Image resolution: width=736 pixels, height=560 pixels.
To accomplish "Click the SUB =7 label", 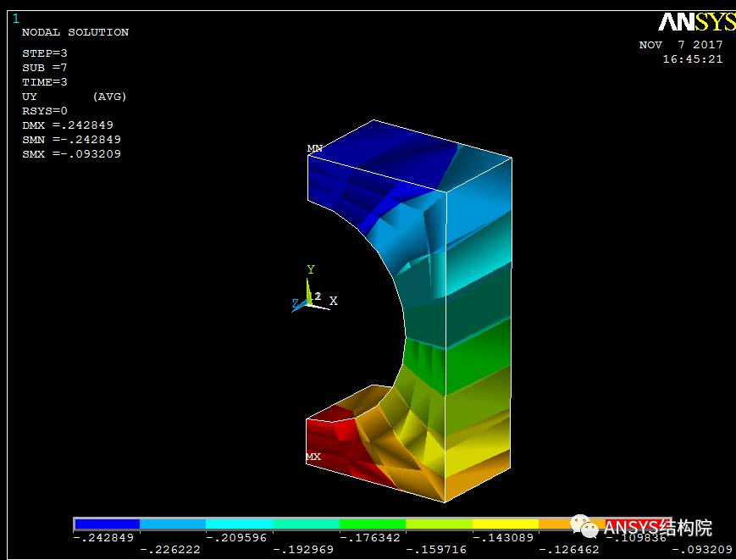I will [x=45, y=68].
